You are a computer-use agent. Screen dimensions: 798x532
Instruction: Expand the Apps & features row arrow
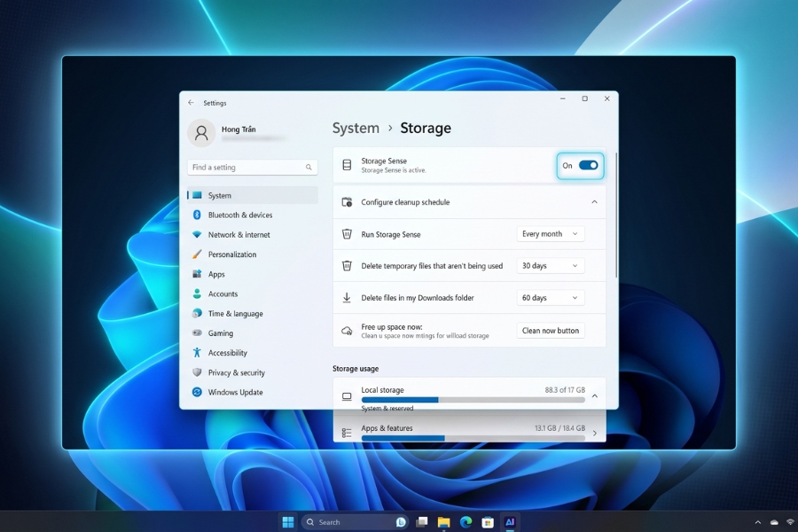[594, 434]
